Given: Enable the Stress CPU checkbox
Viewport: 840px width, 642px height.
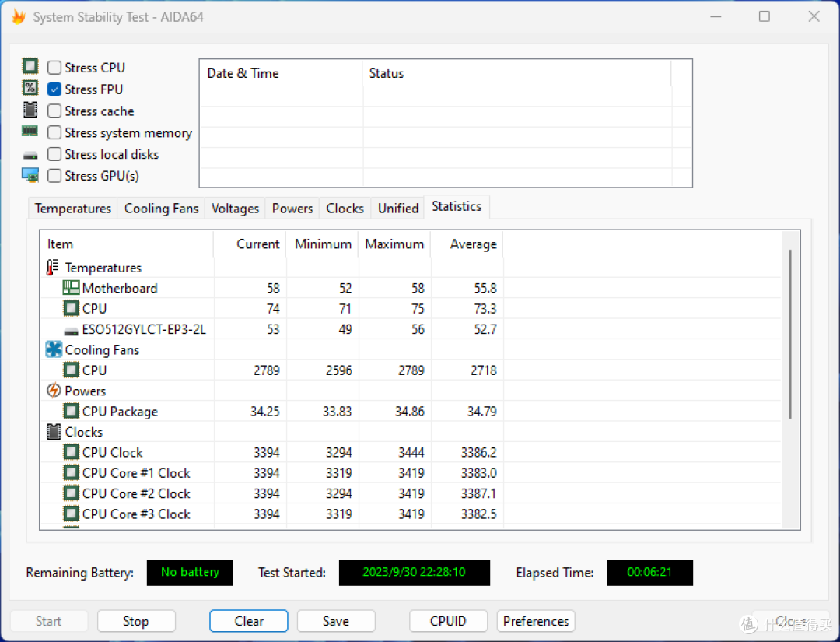Looking at the screenshot, I should click(x=54, y=68).
